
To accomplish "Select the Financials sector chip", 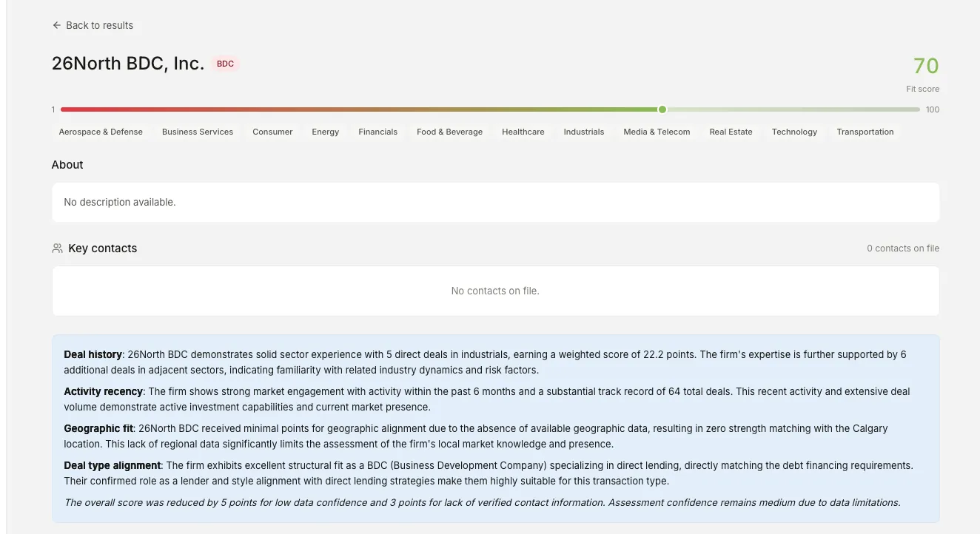I will tap(377, 132).
